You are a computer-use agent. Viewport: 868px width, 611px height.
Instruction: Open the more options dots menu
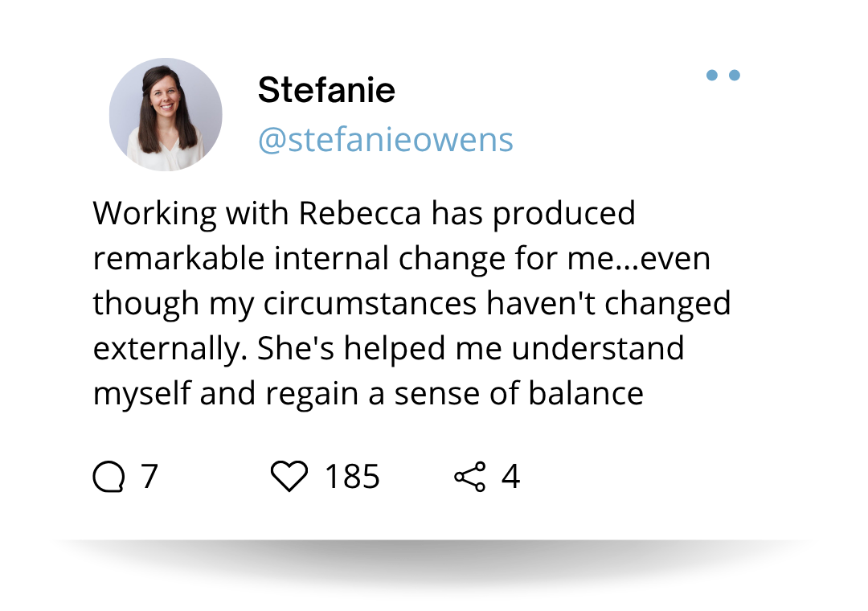tap(723, 76)
